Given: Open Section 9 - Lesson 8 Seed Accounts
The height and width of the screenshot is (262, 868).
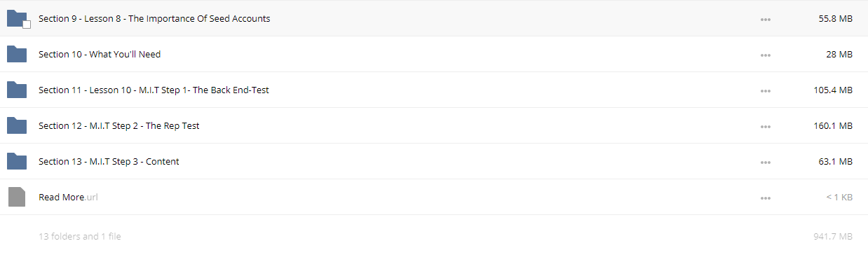Looking at the screenshot, I should (x=154, y=19).
